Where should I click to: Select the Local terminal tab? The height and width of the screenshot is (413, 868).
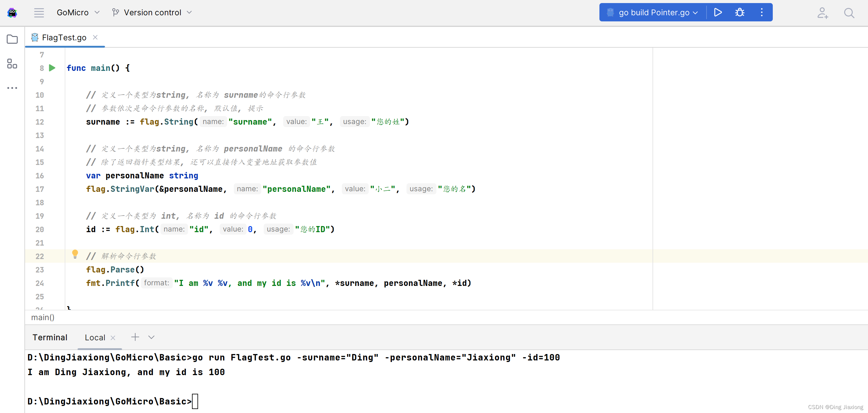(x=95, y=338)
